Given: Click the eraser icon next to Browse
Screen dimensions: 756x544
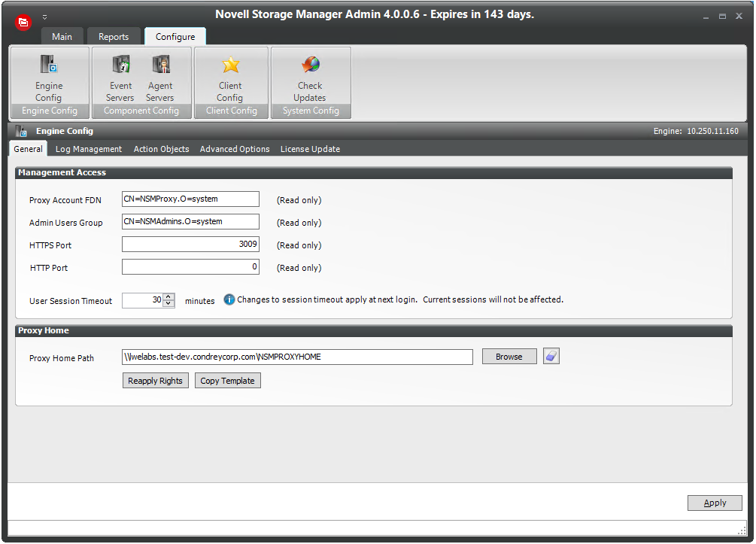Looking at the screenshot, I should coord(551,357).
